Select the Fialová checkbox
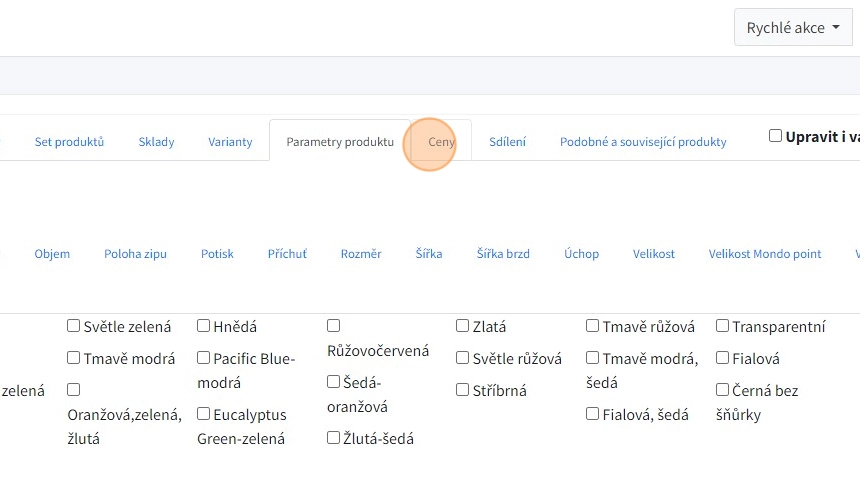 pyautogui.click(x=723, y=358)
